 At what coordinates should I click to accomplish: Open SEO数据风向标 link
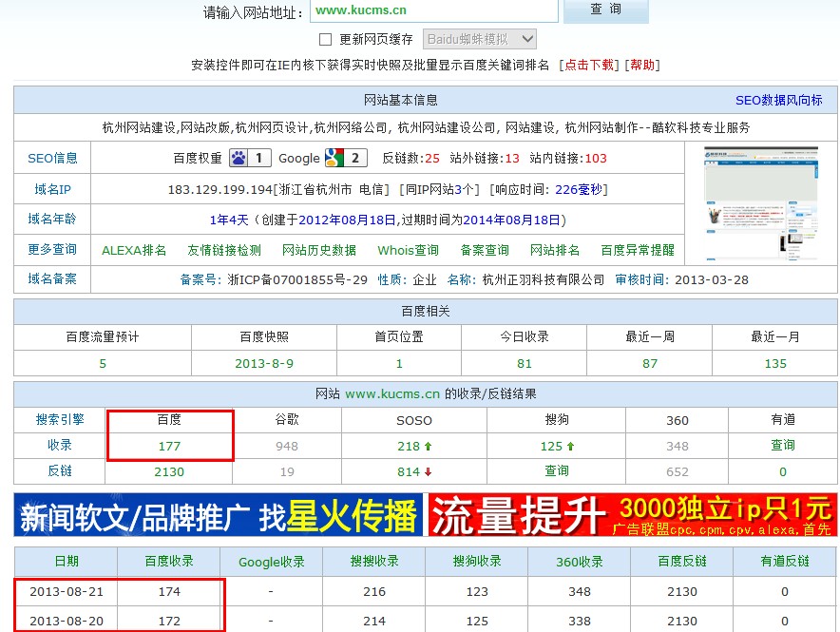[778, 100]
